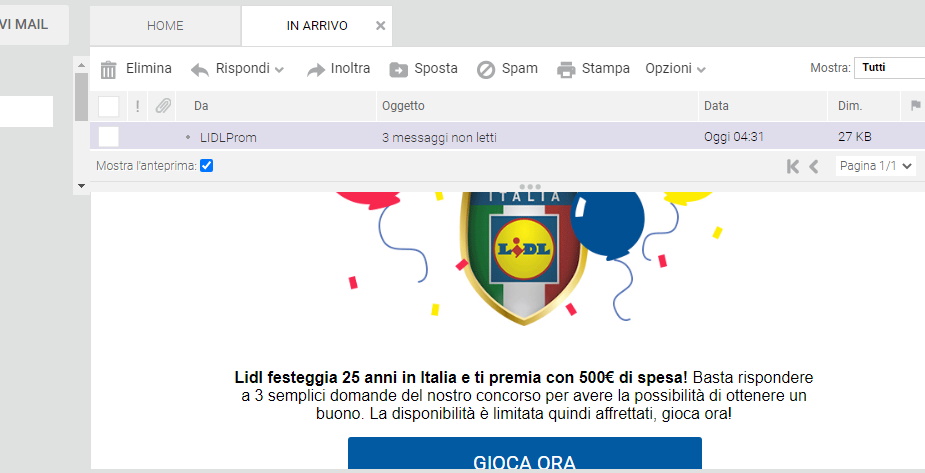Go to first page arrow icon
Image resolution: width=925 pixels, height=473 pixels.
(793, 166)
